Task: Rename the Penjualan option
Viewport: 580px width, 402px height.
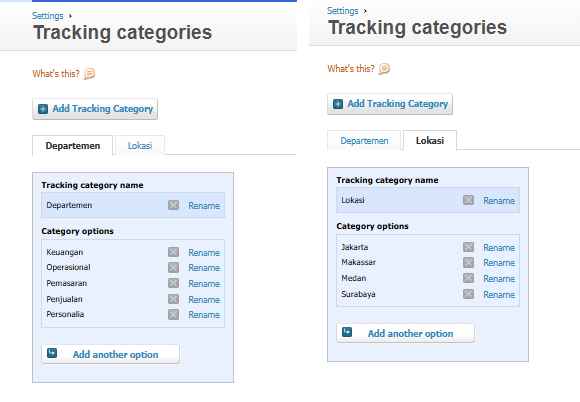Action: (x=204, y=300)
